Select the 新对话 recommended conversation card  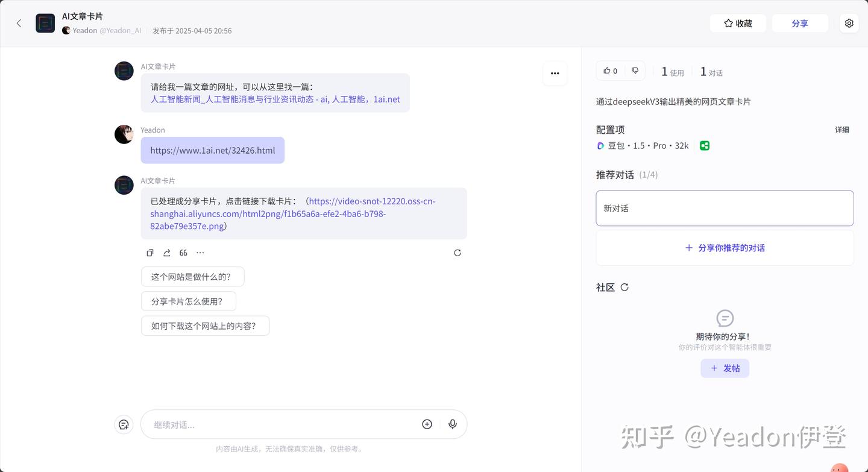coord(725,209)
